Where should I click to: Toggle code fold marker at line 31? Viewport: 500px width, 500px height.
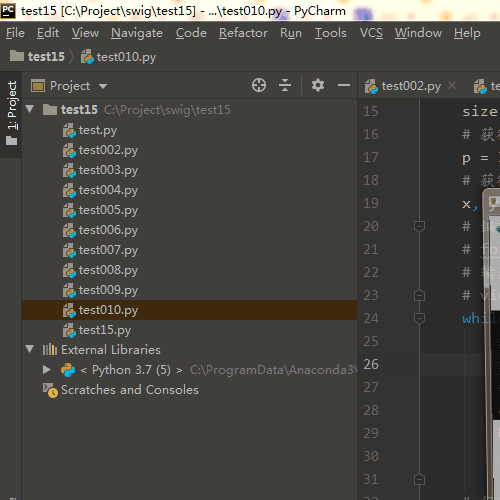click(x=419, y=479)
